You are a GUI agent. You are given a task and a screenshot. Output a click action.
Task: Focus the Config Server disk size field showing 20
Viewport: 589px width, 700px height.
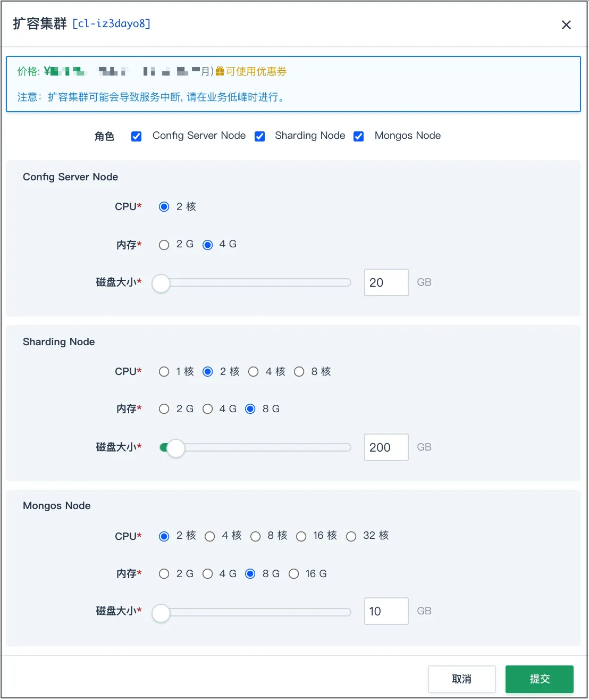(386, 282)
